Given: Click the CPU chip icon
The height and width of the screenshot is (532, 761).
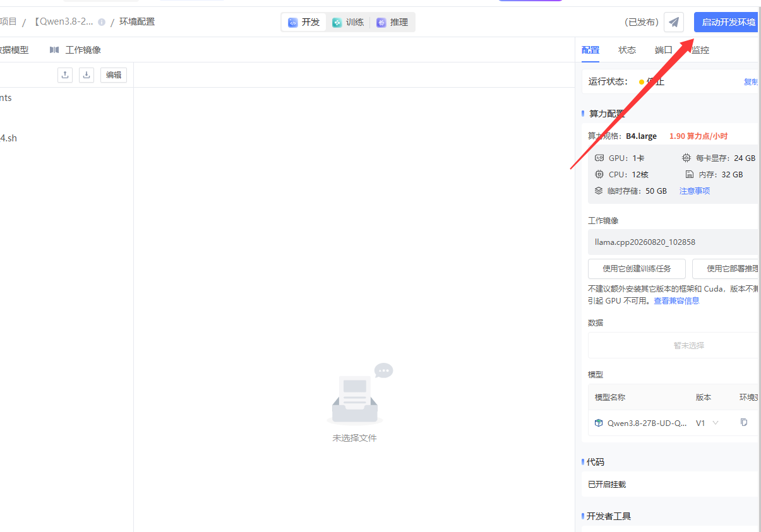Looking at the screenshot, I should 599,174.
